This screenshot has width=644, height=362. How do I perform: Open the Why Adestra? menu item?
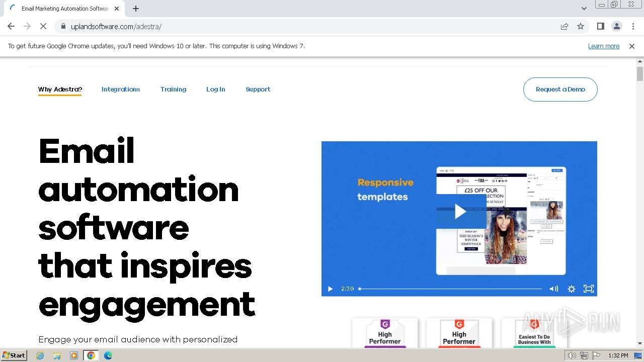pyautogui.click(x=60, y=89)
